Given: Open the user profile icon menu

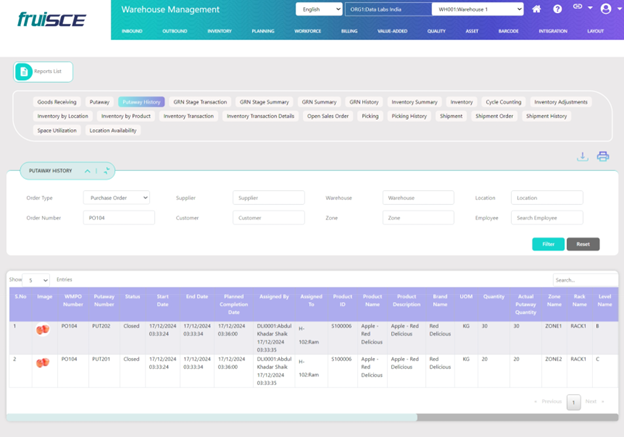Looking at the screenshot, I should 605,9.
